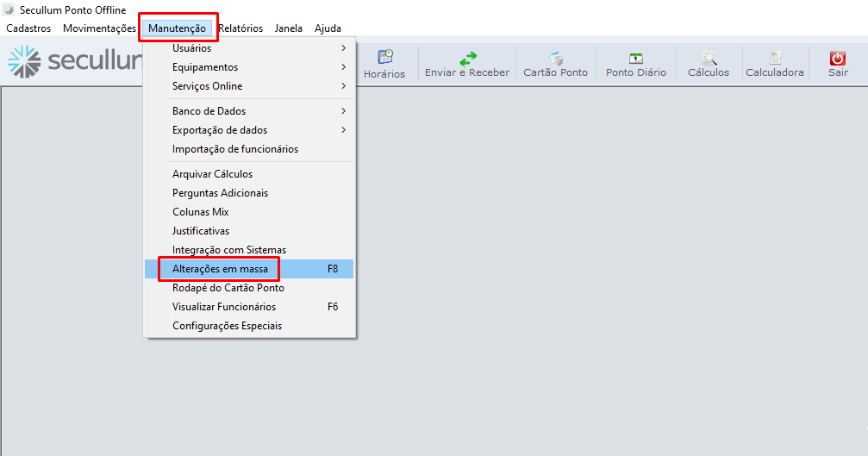Click the red Sair power icon

coord(838,58)
